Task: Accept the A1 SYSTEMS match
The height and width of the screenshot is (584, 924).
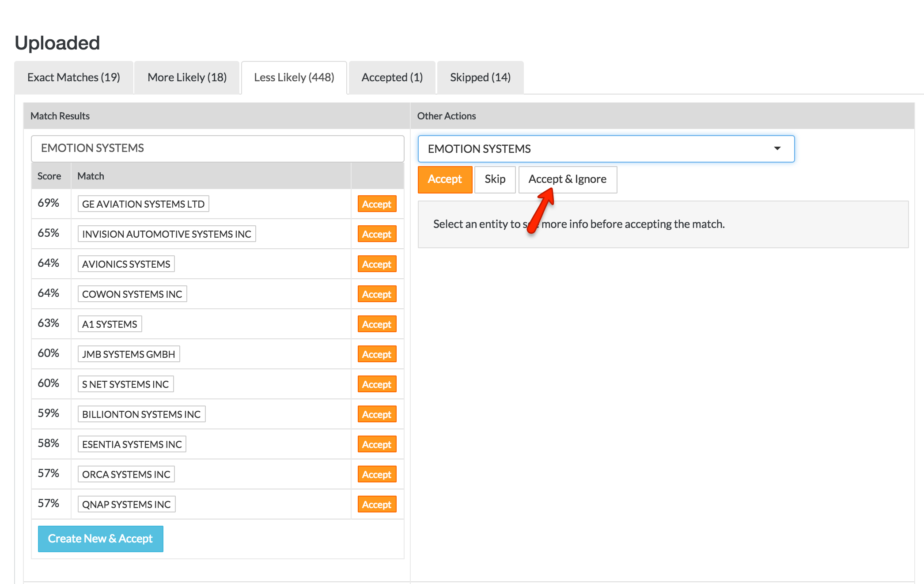Action: 377,324
